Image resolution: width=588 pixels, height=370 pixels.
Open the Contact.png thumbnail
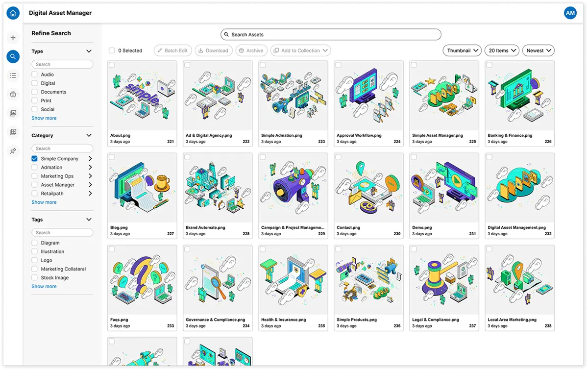[x=368, y=188]
